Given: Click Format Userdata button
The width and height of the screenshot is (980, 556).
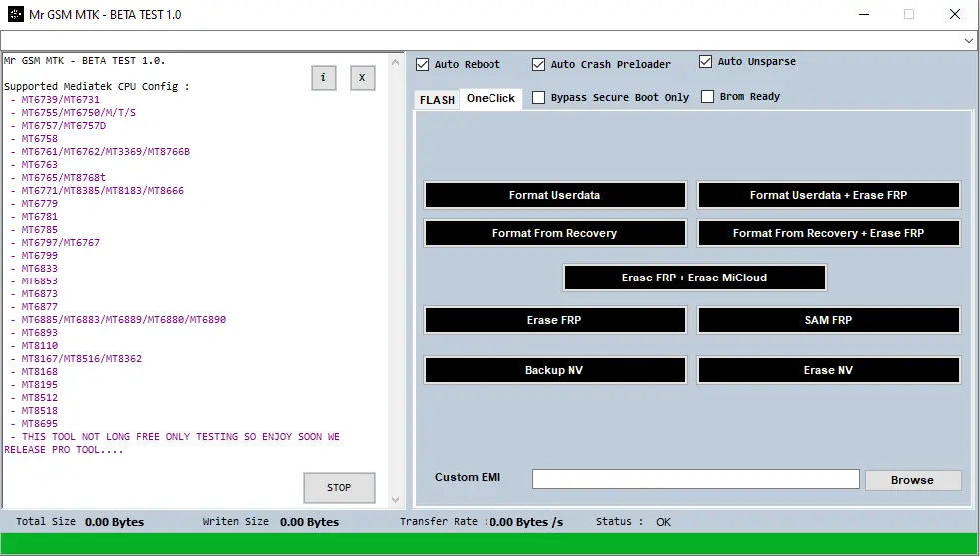Looking at the screenshot, I should [x=555, y=195].
